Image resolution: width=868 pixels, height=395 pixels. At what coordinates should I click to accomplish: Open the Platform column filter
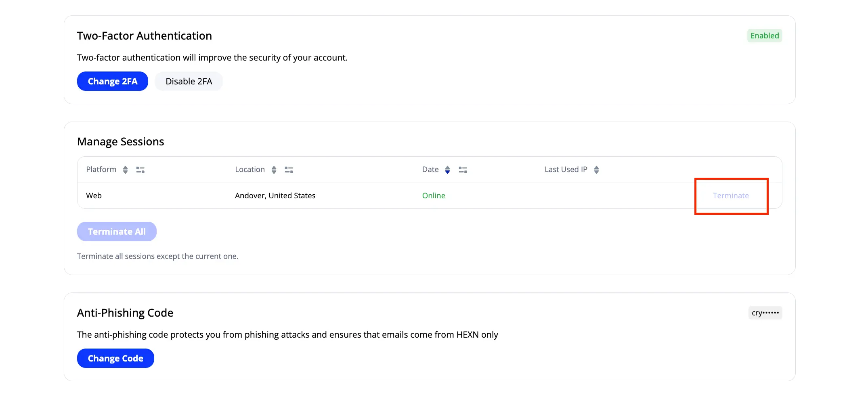(140, 170)
